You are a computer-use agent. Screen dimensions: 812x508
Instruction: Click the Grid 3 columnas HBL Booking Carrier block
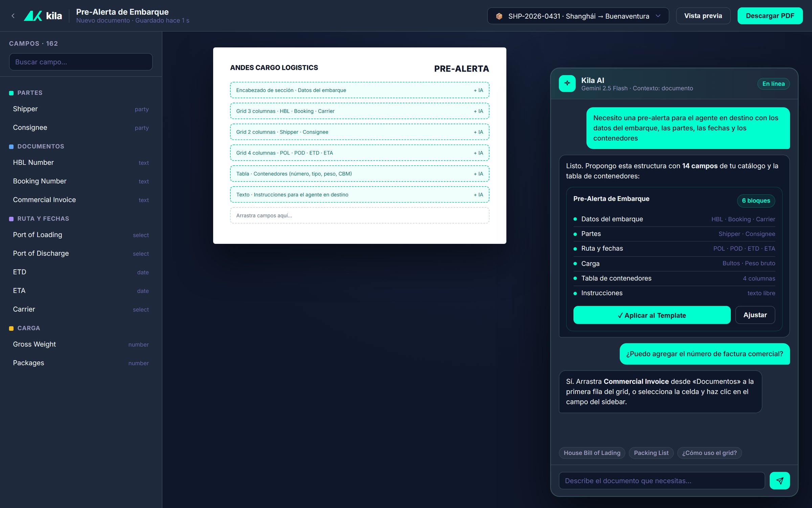[x=360, y=111]
